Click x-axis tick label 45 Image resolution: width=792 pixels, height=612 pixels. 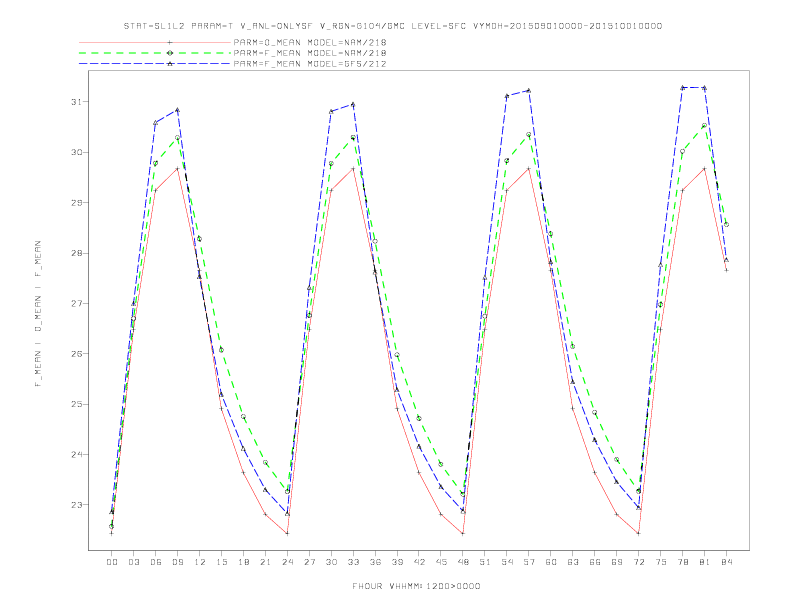coord(441,562)
